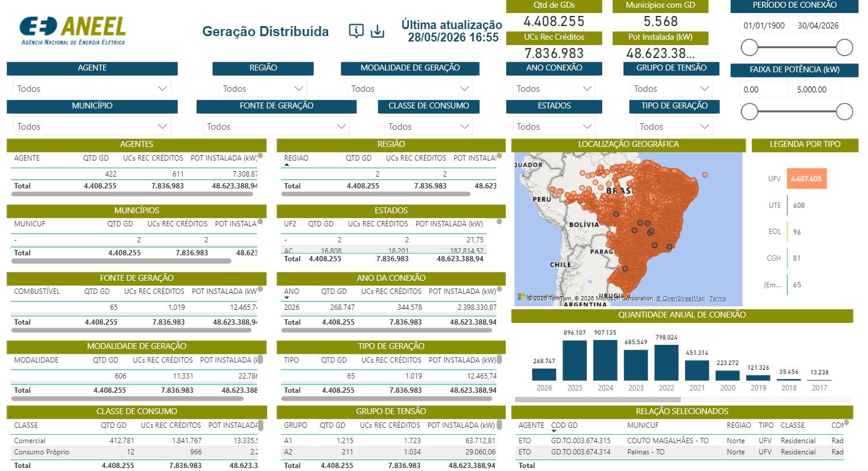Select the Comercial row in CLASSE DE CONSUMO
868x471 pixels.
click(136, 441)
